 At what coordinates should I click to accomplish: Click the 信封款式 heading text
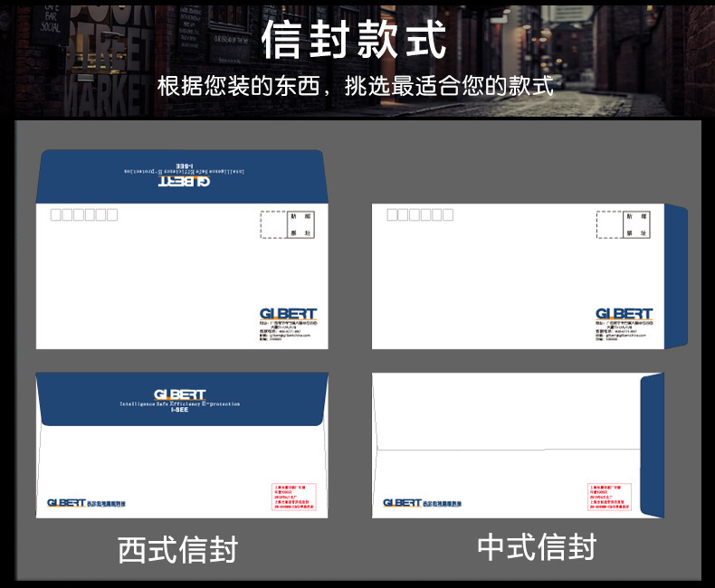click(x=354, y=40)
